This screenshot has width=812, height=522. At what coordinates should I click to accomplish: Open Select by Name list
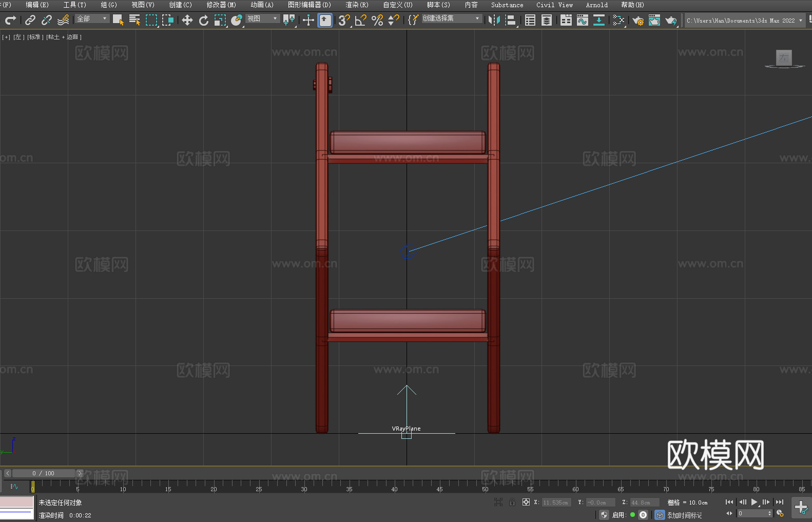click(x=134, y=20)
